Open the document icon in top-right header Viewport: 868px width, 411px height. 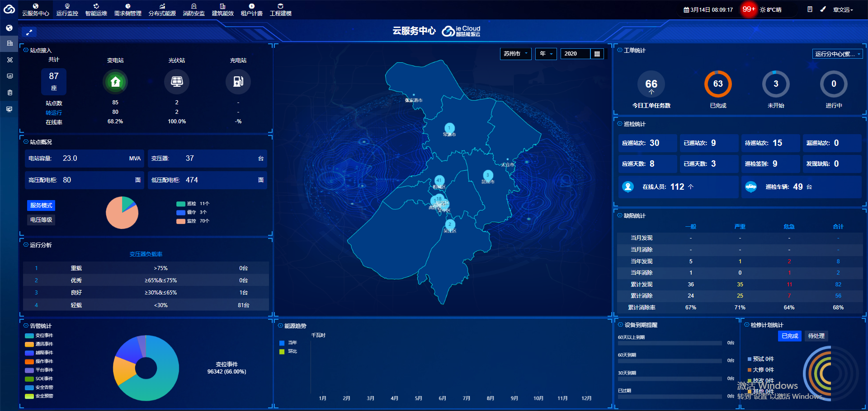coord(810,9)
